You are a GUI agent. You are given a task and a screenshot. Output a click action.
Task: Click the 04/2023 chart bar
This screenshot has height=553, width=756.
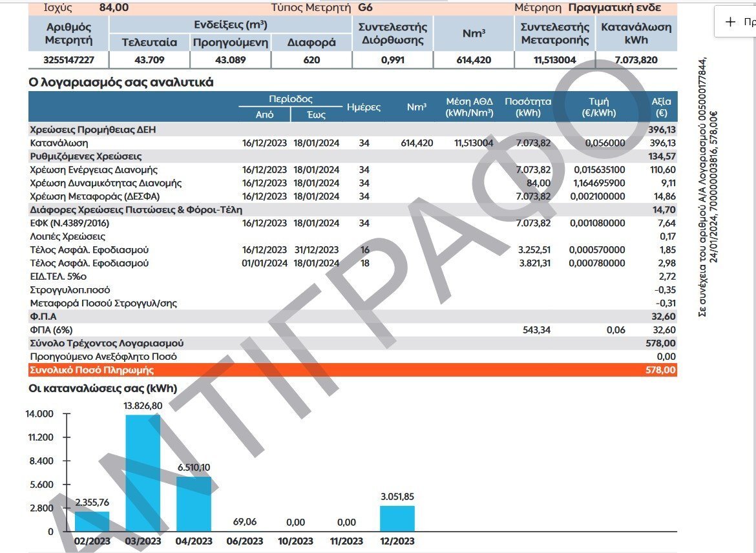click(194, 505)
